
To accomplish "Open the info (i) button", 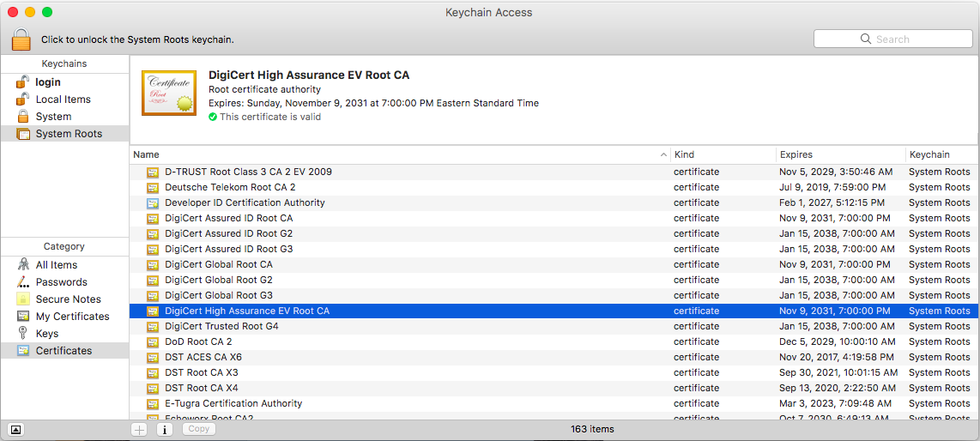I will click(x=165, y=429).
